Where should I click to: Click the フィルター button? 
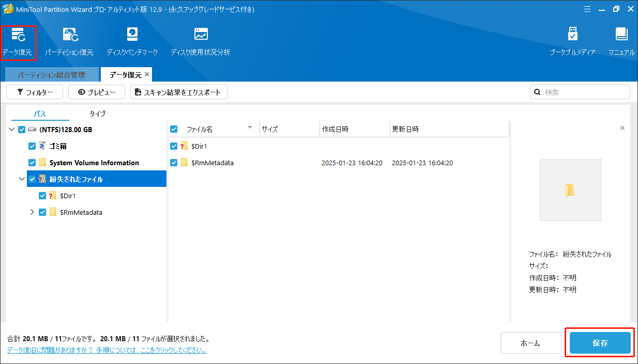(35, 92)
